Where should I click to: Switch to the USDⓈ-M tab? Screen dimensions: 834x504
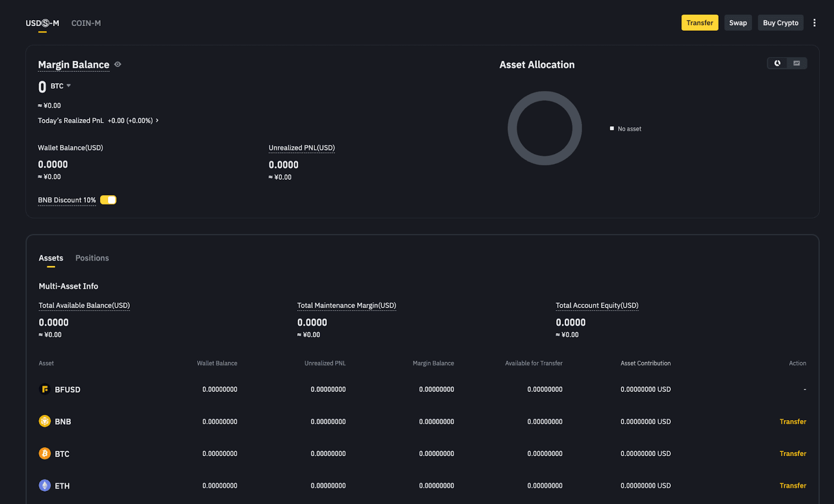pyautogui.click(x=42, y=23)
